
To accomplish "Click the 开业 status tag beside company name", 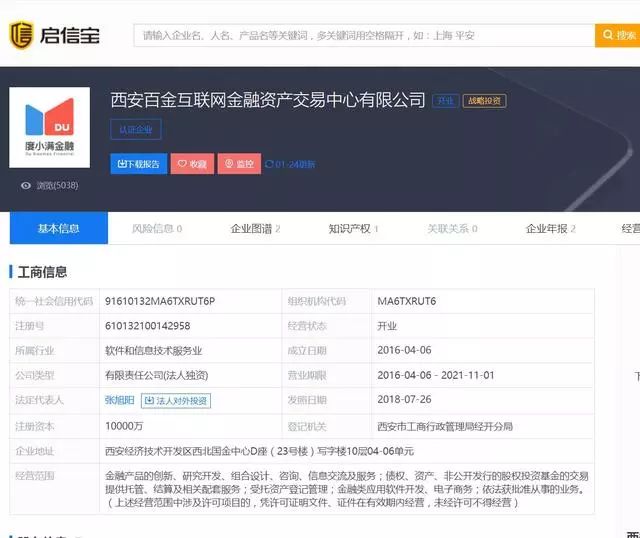I will pyautogui.click(x=445, y=101).
